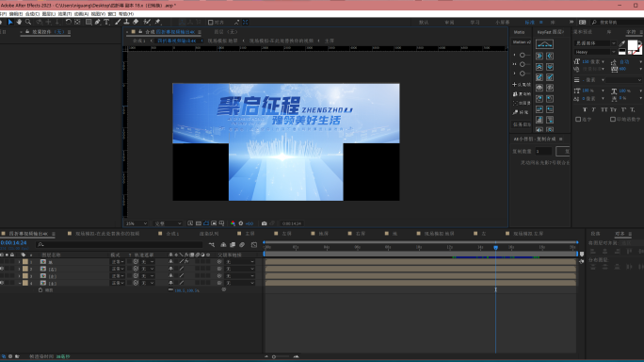Screen dimensions: 644x362
Task: Open blend mode dropdown for layer 1
Action: coord(118,262)
